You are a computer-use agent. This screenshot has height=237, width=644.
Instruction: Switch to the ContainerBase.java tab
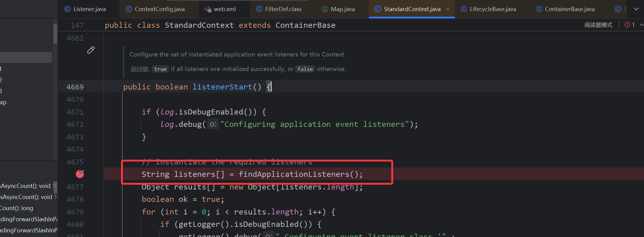click(x=569, y=9)
